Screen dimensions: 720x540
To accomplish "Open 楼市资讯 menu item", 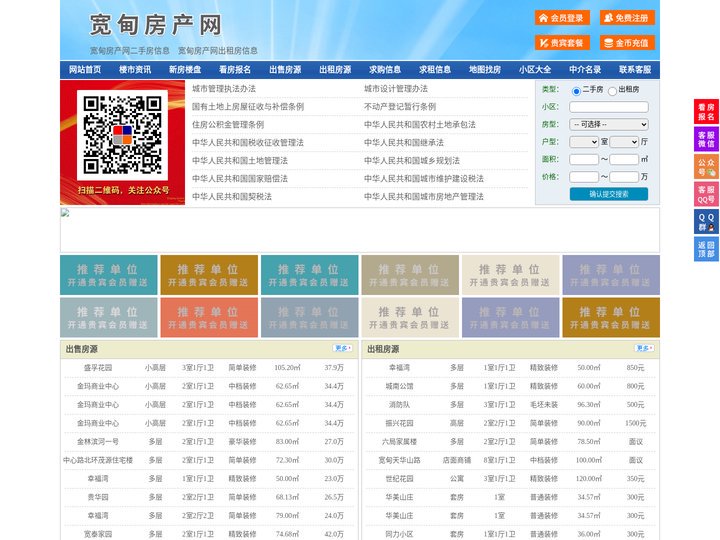I will [x=135, y=70].
